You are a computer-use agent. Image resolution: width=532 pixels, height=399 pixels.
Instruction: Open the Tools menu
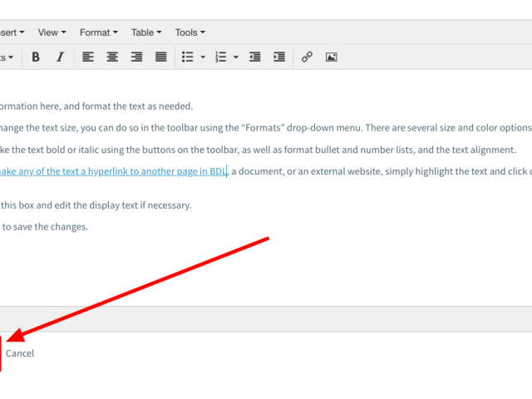tap(190, 32)
